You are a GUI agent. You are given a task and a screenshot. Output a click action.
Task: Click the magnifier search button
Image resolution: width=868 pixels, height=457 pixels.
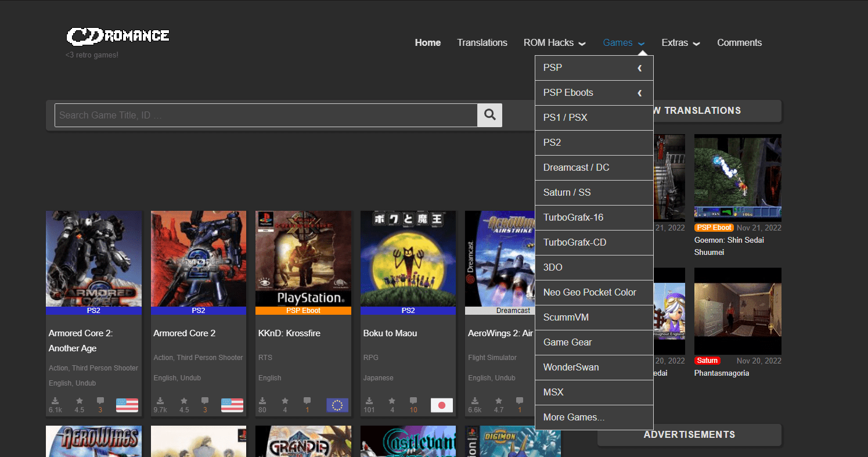[489, 115]
